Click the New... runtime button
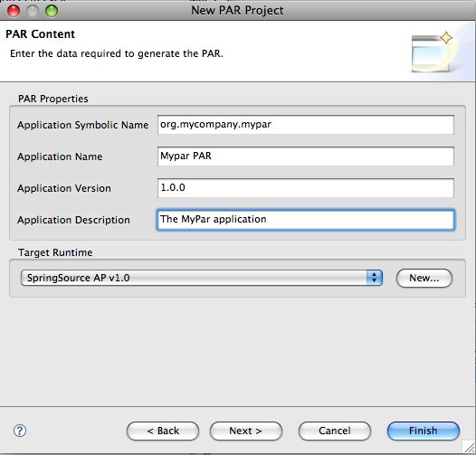The width and height of the screenshot is (476, 455). [424, 278]
